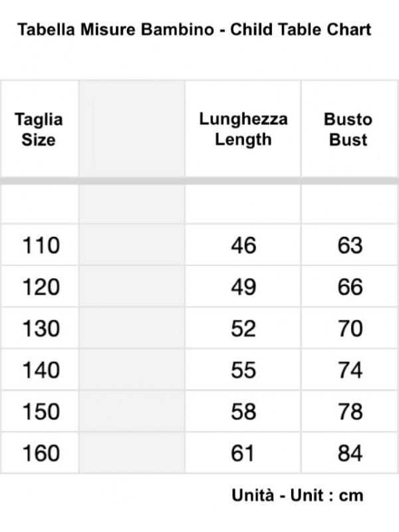Click length value 49 for size 120
The width and height of the screenshot is (399, 532).
(243, 287)
